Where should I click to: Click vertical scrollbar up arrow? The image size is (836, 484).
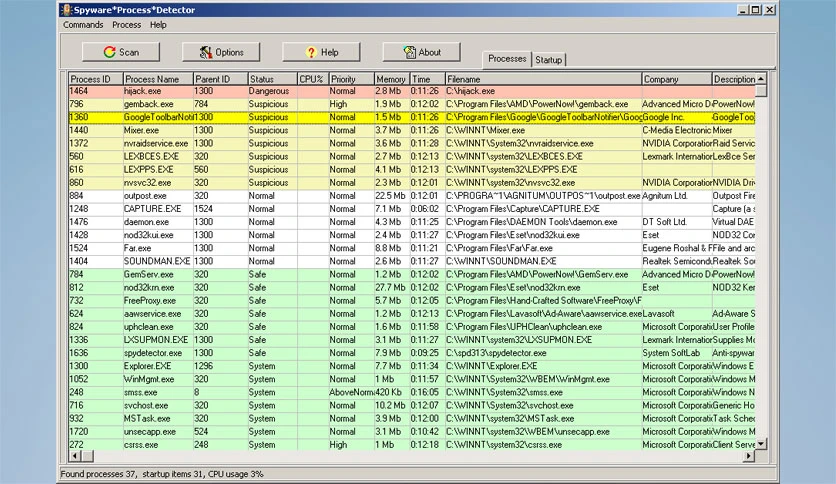761,78
